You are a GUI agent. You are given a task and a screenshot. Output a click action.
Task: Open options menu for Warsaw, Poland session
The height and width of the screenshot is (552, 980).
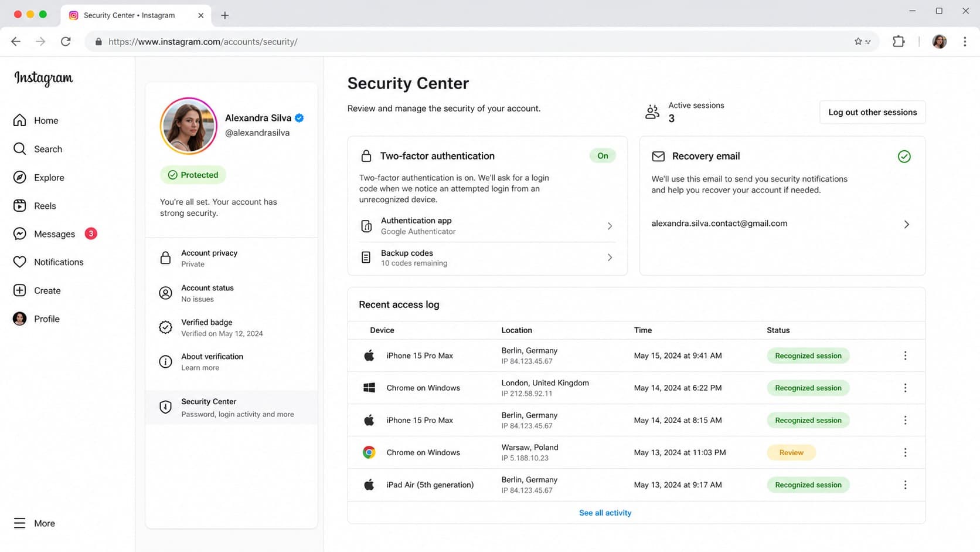coord(905,452)
